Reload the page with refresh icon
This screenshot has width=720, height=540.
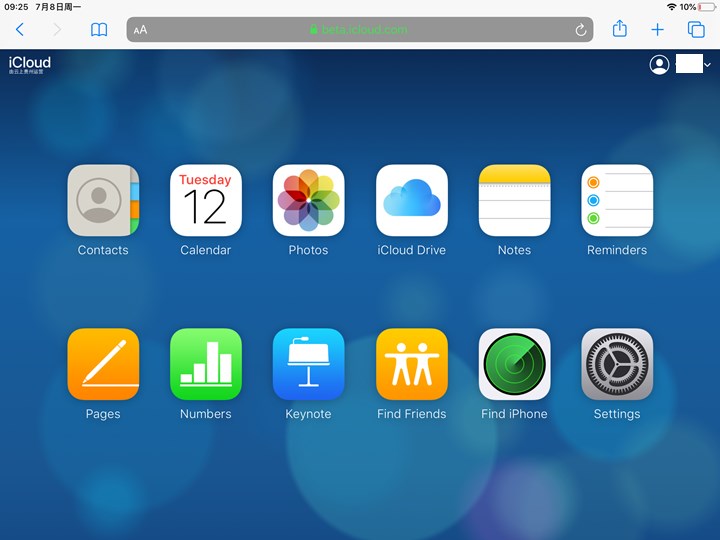tap(580, 30)
